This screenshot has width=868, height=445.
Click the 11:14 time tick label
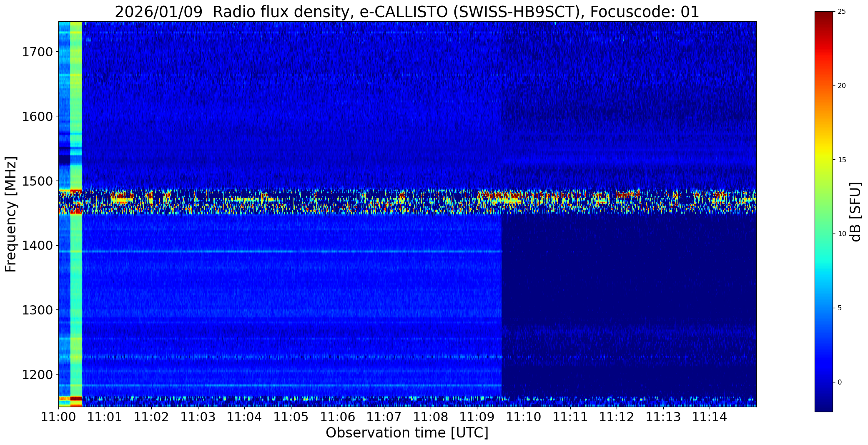click(x=710, y=417)
